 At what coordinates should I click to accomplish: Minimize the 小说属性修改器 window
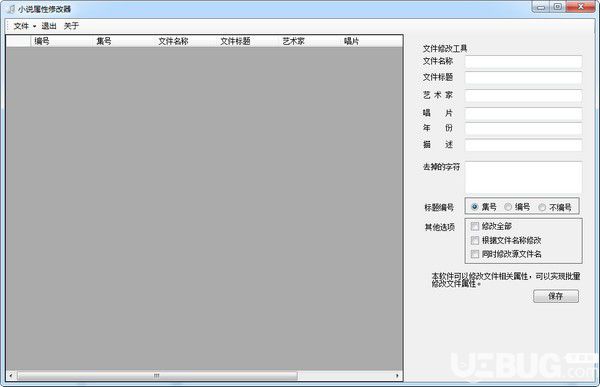point(540,7)
